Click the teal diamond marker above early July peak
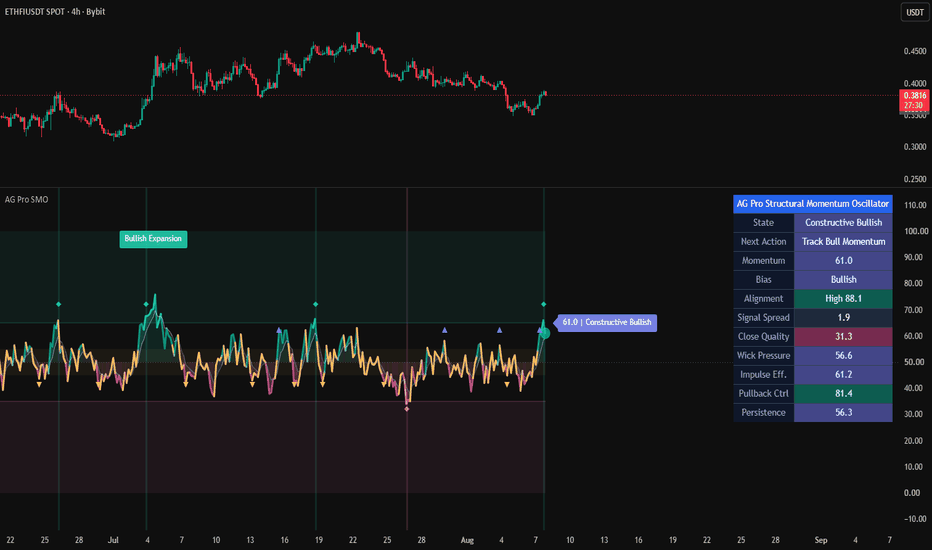Screen dimensions: 932x550 [x=146, y=304]
